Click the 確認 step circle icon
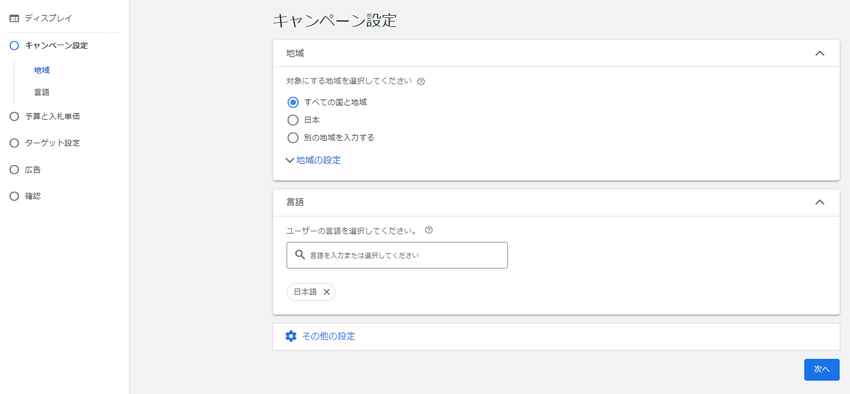850x394 pixels. 15,197
